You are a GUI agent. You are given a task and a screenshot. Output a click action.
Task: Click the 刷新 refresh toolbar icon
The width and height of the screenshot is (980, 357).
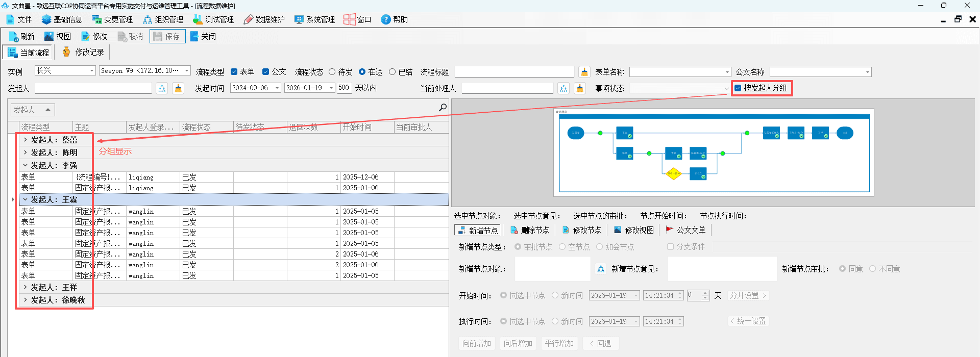tap(13, 36)
